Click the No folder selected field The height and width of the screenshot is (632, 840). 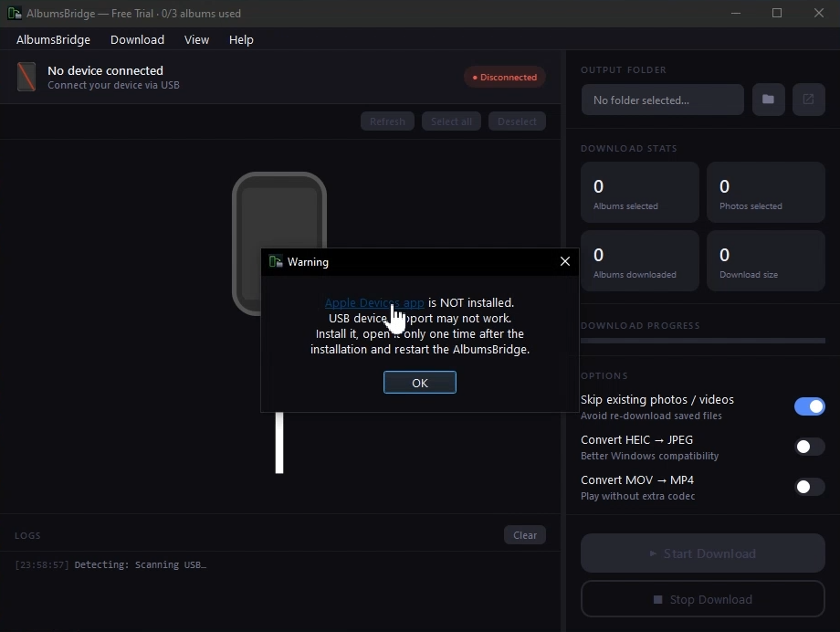point(663,100)
